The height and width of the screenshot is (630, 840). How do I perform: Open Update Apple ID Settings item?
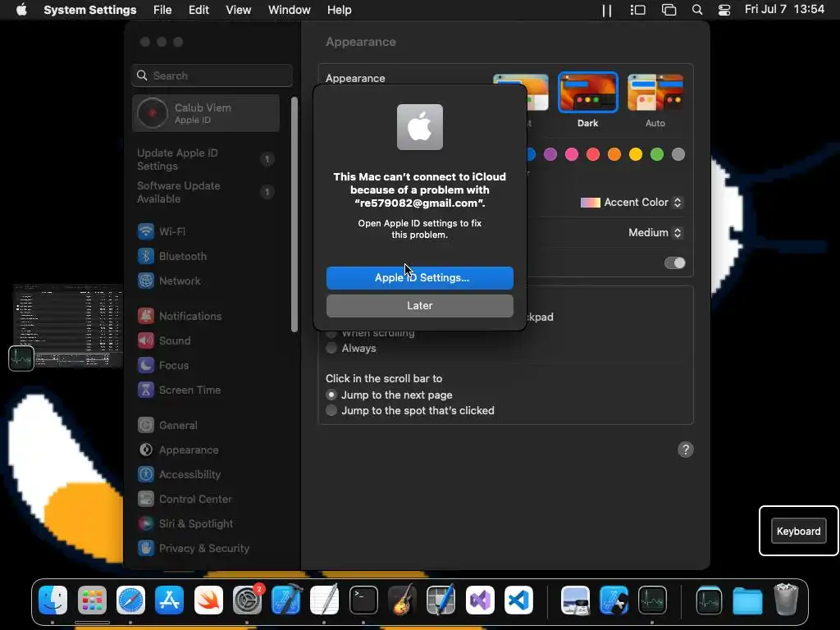[x=206, y=159]
